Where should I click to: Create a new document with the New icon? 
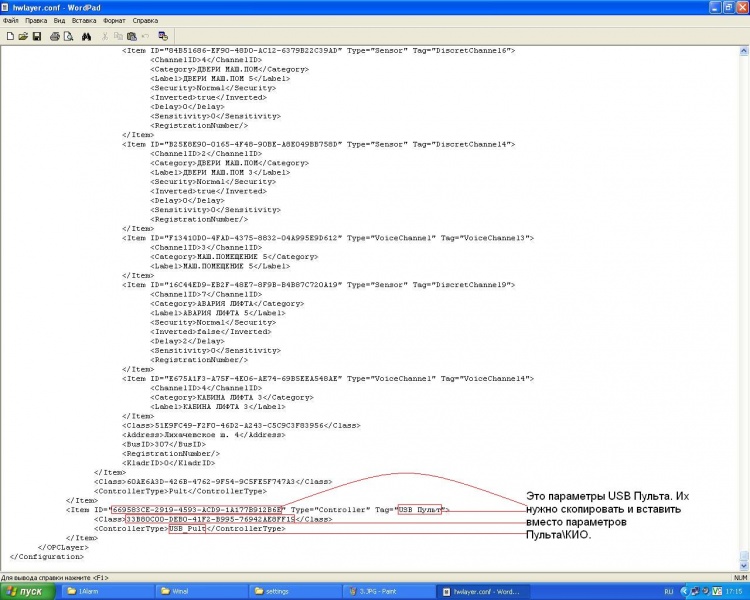tap(9, 36)
